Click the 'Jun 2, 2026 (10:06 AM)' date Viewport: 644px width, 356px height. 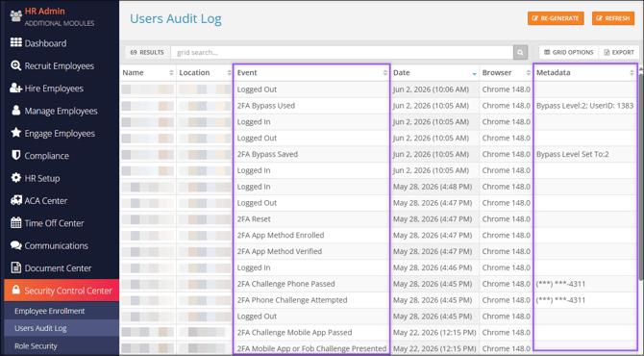point(431,89)
